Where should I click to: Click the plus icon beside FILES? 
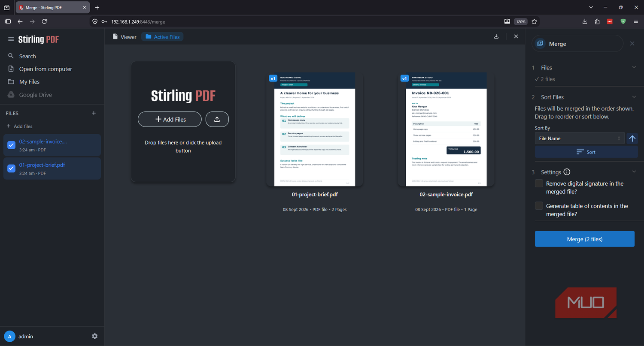click(x=94, y=113)
